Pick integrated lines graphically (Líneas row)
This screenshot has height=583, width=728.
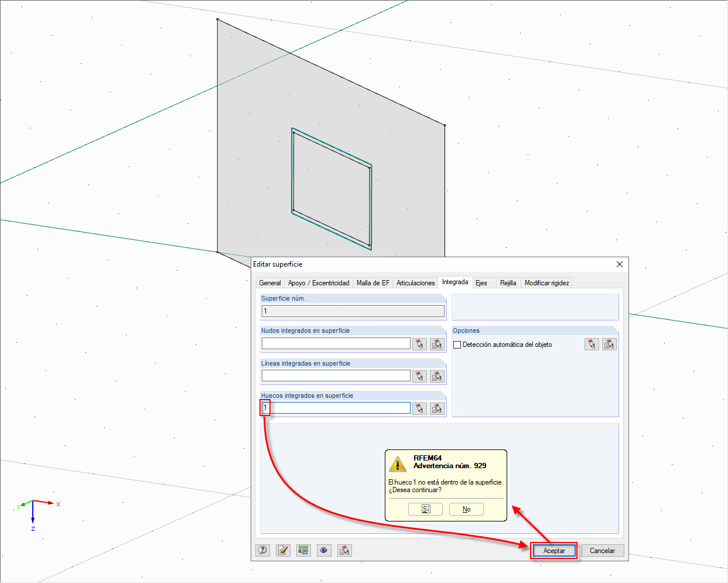pos(419,376)
